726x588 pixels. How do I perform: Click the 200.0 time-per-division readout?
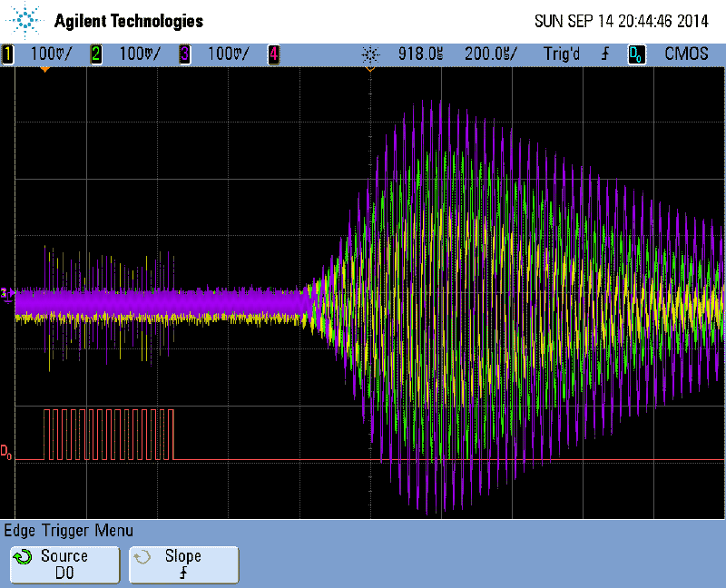pyautogui.click(x=490, y=54)
